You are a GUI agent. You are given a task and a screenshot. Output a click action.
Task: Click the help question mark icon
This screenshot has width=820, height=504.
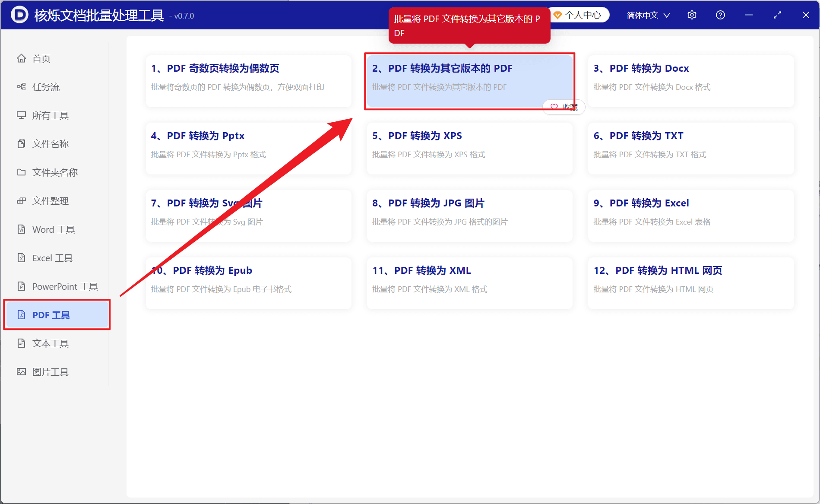pos(720,15)
